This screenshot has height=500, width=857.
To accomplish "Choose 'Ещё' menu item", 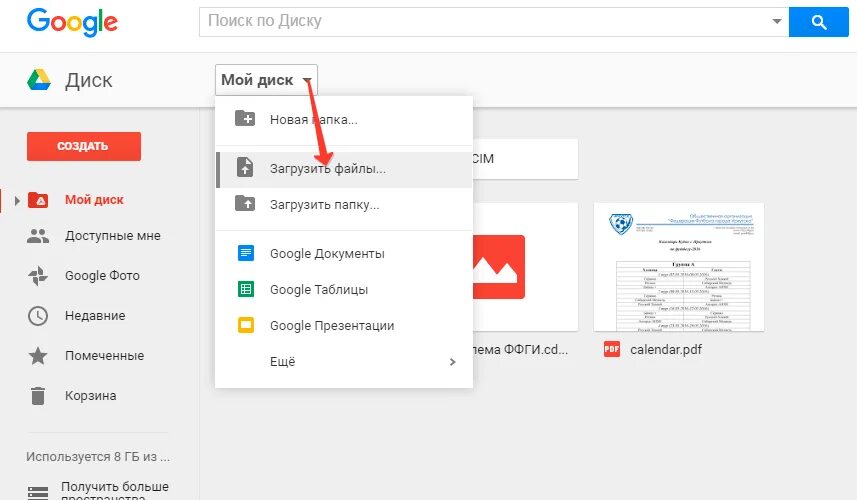I will tap(344, 362).
